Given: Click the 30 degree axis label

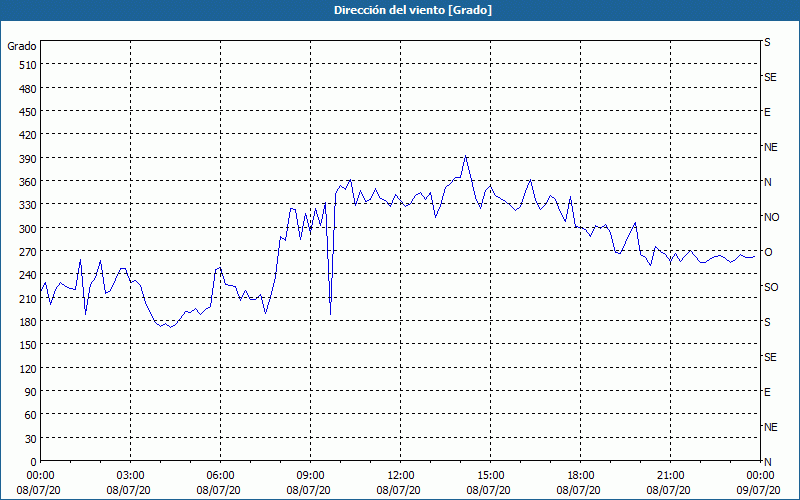Looking at the screenshot, I should [31, 439].
